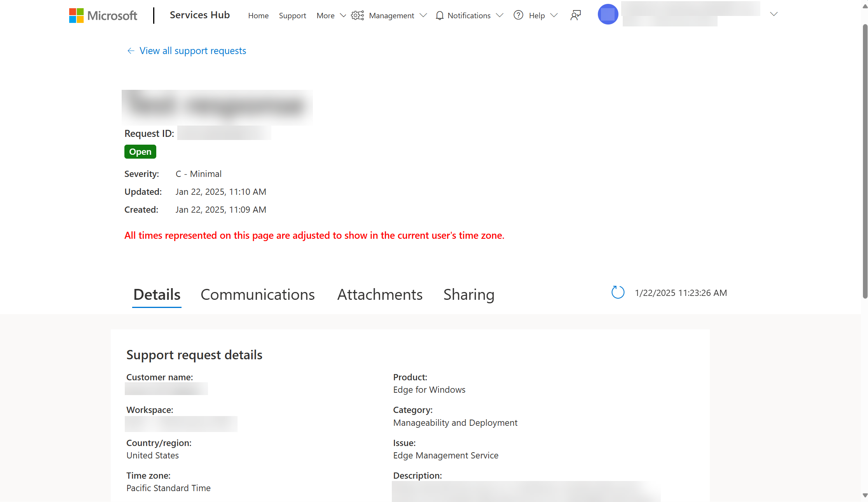
Task: Click time zone value Pacific Standard Time
Action: tap(168, 488)
